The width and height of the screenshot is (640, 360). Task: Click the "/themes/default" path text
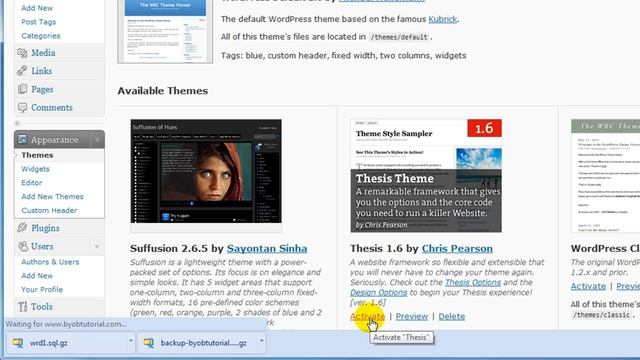398,38
